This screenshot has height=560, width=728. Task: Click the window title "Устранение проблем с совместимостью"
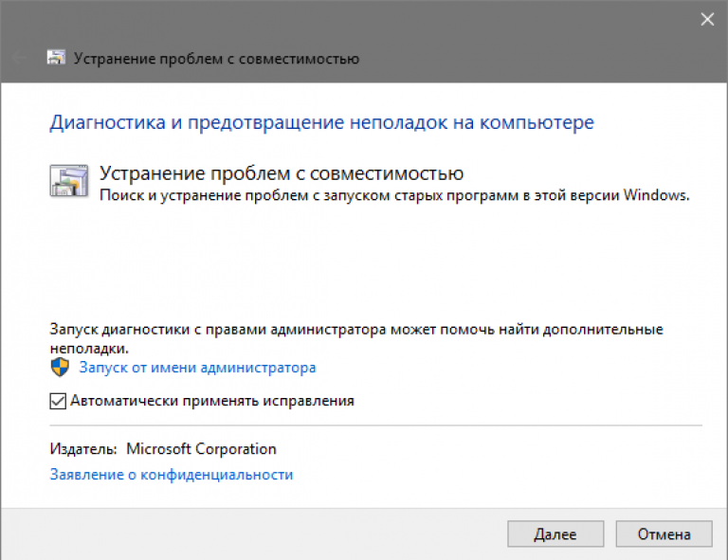click(216, 59)
